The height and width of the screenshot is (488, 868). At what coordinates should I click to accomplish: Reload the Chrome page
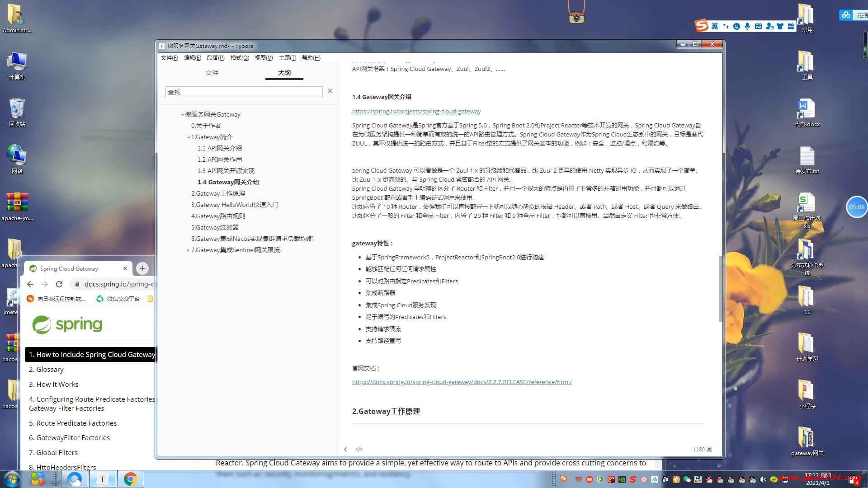[x=59, y=284]
